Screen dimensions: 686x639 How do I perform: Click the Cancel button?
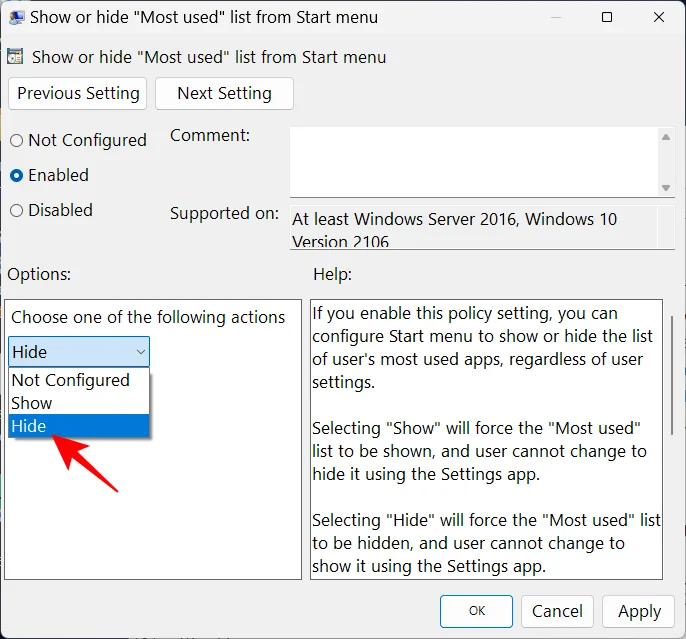pos(557,611)
